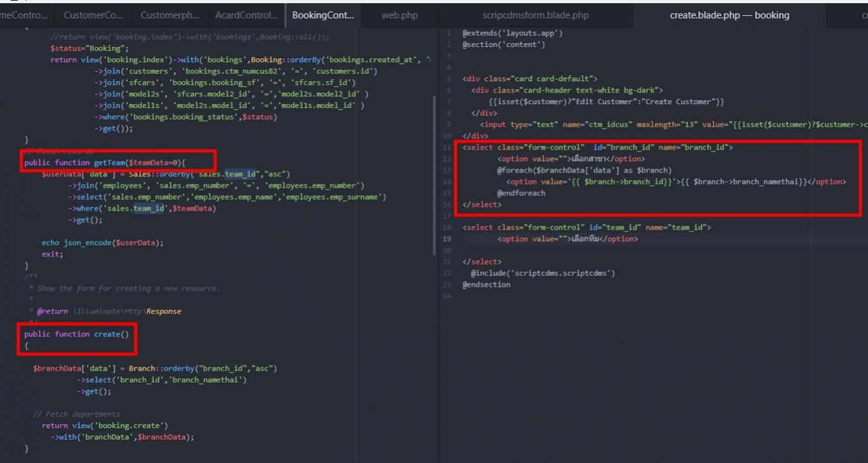Viewport: 868px width, 463px height.
Task: Click the @endforeach line
Action: 522,193
